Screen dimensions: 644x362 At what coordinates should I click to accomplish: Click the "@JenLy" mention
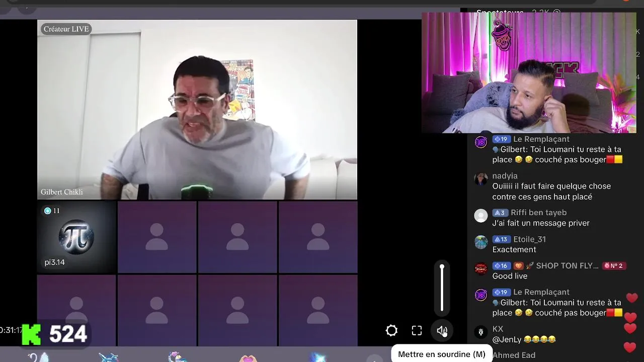pyautogui.click(x=507, y=340)
